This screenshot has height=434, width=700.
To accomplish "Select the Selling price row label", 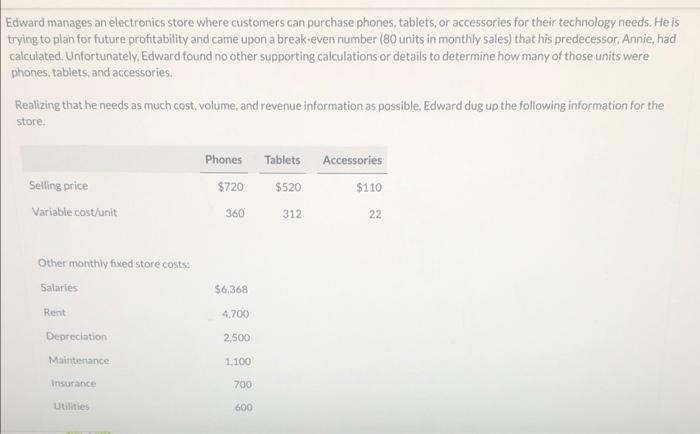I will [59, 187].
